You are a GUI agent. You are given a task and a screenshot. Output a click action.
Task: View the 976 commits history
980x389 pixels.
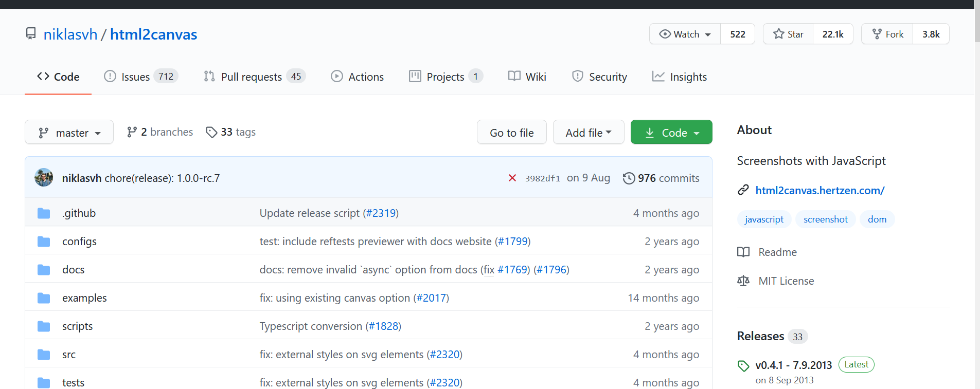[661, 178]
